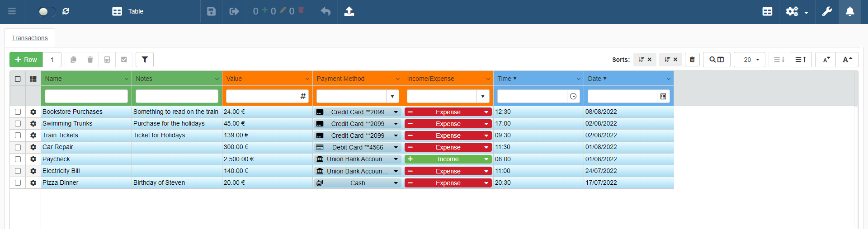The height and width of the screenshot is (229, 868).
Task: Open the Table view menu
Action: [x=128, y=11]
